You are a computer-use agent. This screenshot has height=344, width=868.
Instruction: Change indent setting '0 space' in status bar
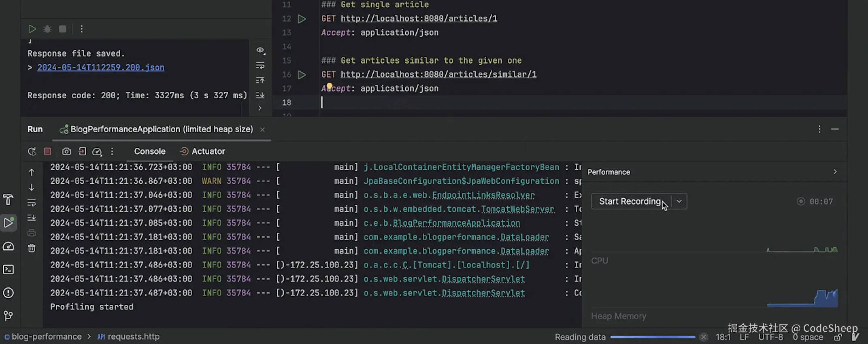pos(808,337)
